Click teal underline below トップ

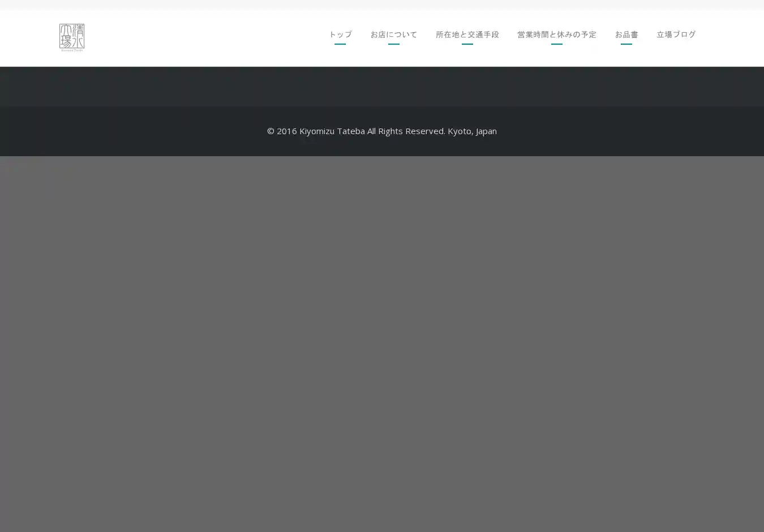coord(340,44)
